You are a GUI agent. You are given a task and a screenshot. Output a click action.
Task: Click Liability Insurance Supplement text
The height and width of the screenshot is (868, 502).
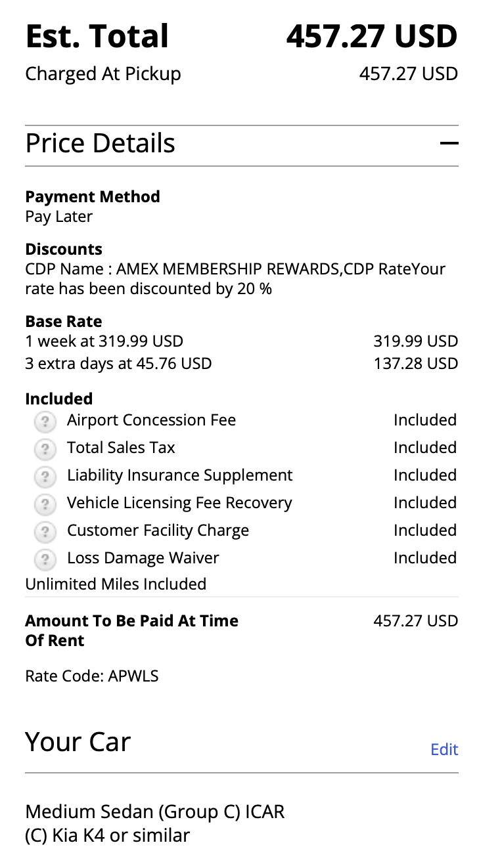click(179, 475)
